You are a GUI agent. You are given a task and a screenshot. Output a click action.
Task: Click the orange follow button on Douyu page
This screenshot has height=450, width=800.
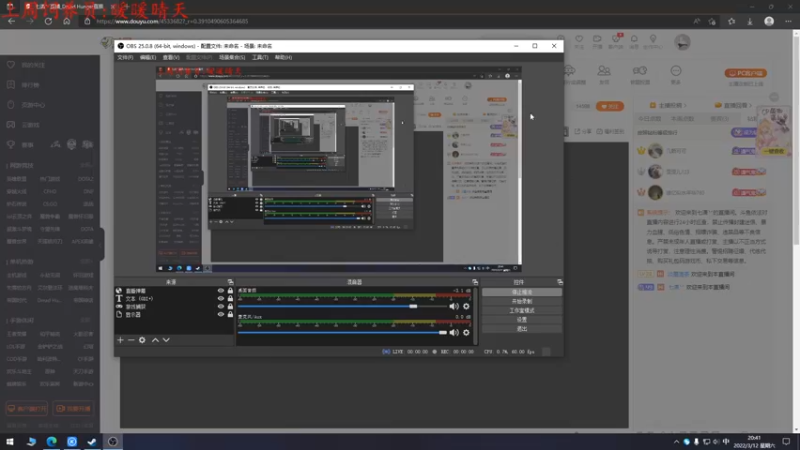tap(610, 106)
